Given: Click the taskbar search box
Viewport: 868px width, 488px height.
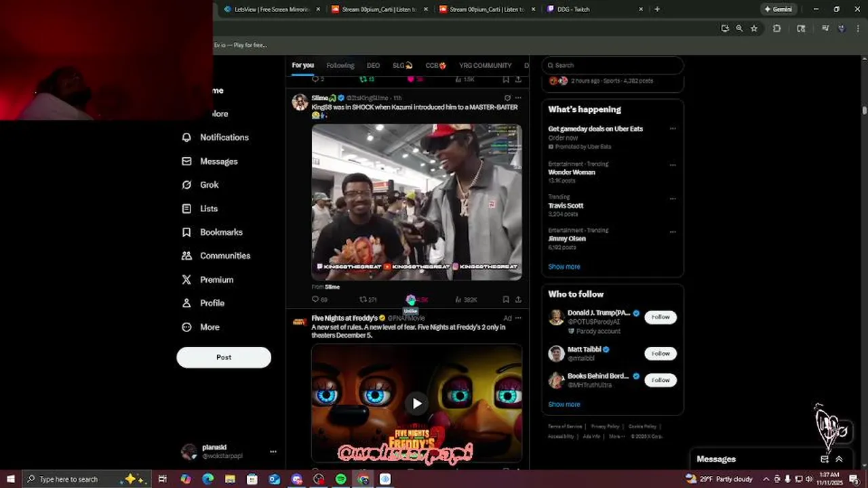Looking at the screenshot, I should (x=87, y=479).
